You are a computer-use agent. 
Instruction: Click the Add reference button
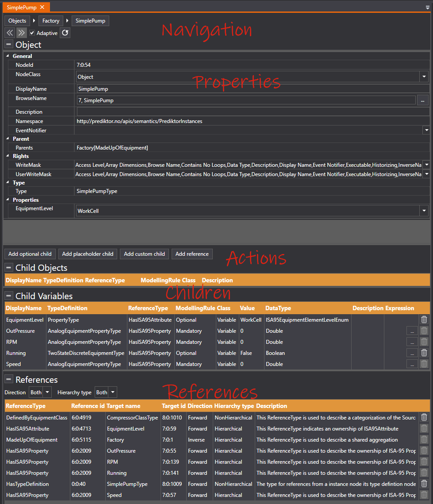click(192, 254)
